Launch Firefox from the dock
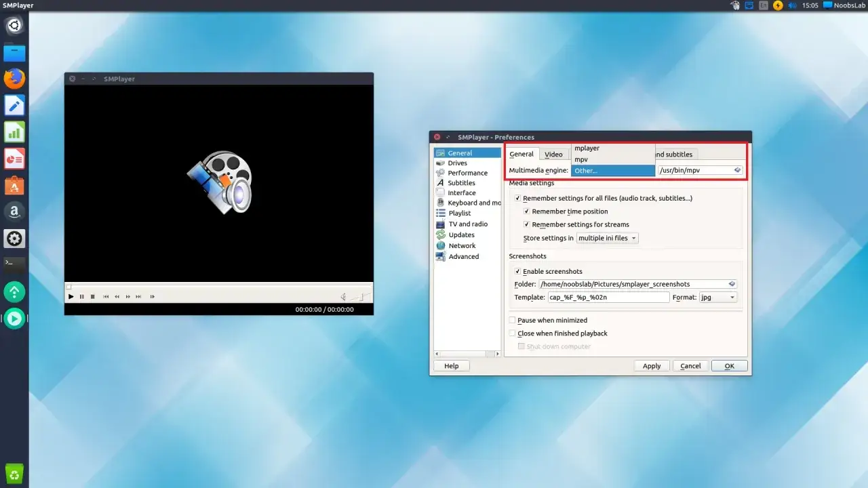The height and width of the screenshot is (488, 868). point(14,79)
